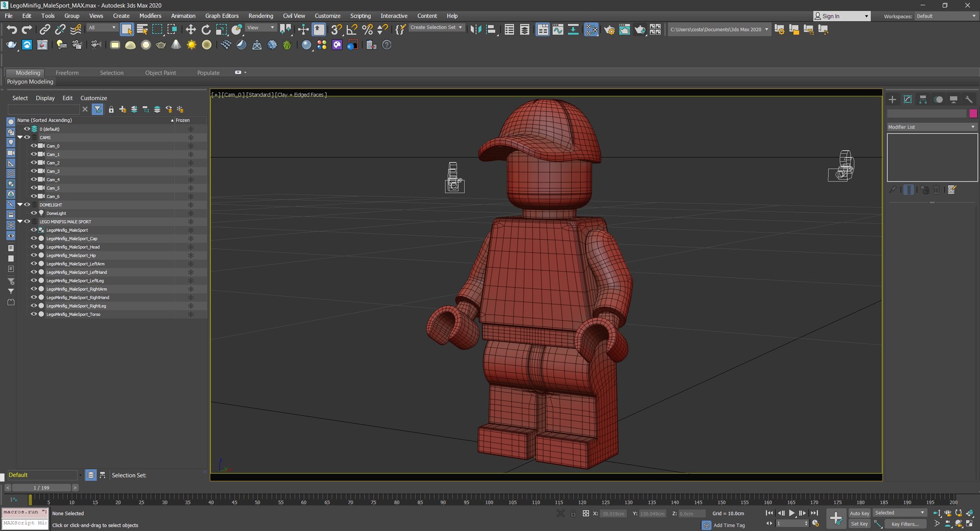Click the Align tool icon
The width and height of the screenshot is (980, 531).
click(491, 30)
